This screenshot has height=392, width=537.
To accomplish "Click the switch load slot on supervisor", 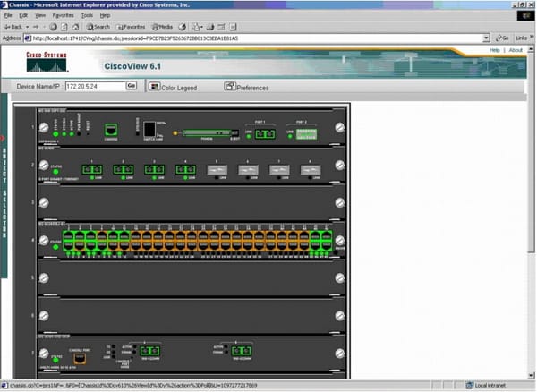I will (x=149, y=131).
